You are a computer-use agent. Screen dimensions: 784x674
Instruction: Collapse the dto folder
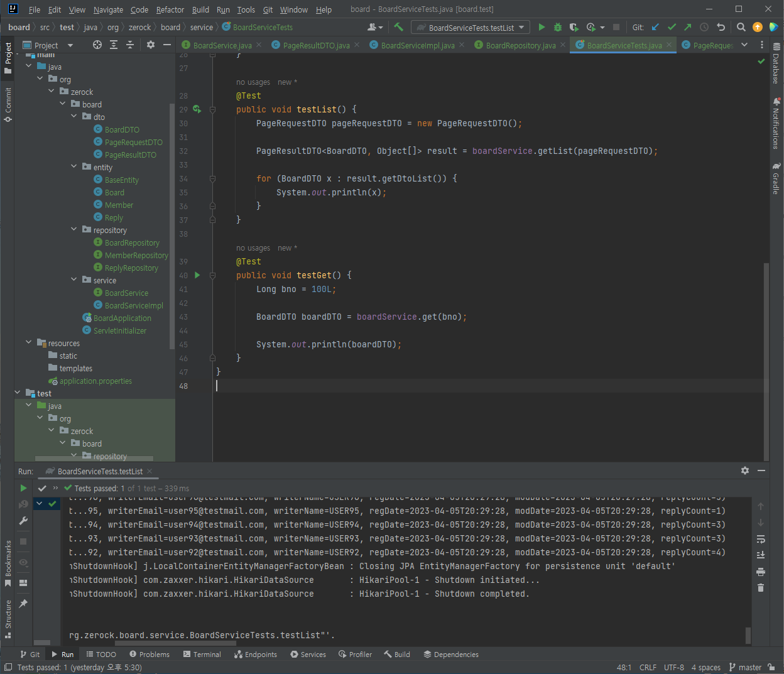click(75, 117)
